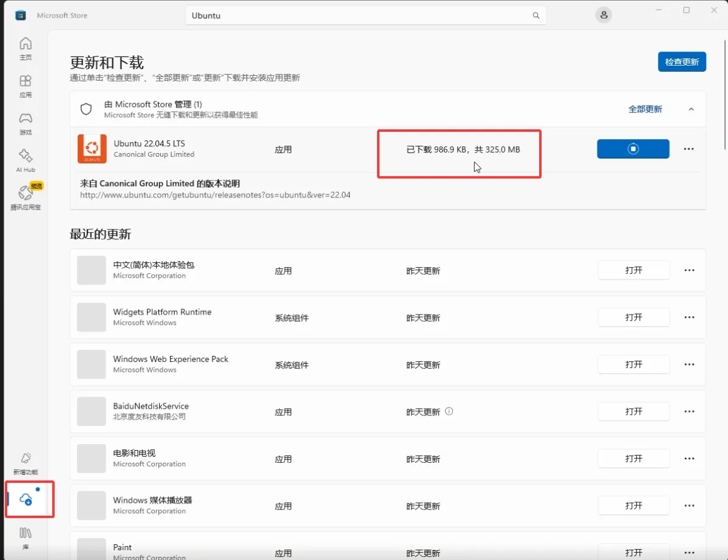
Task: Click the Windows 媒体播放器 thumbnail placeholder
Action: pyautogui.click(x=92, y=506)
